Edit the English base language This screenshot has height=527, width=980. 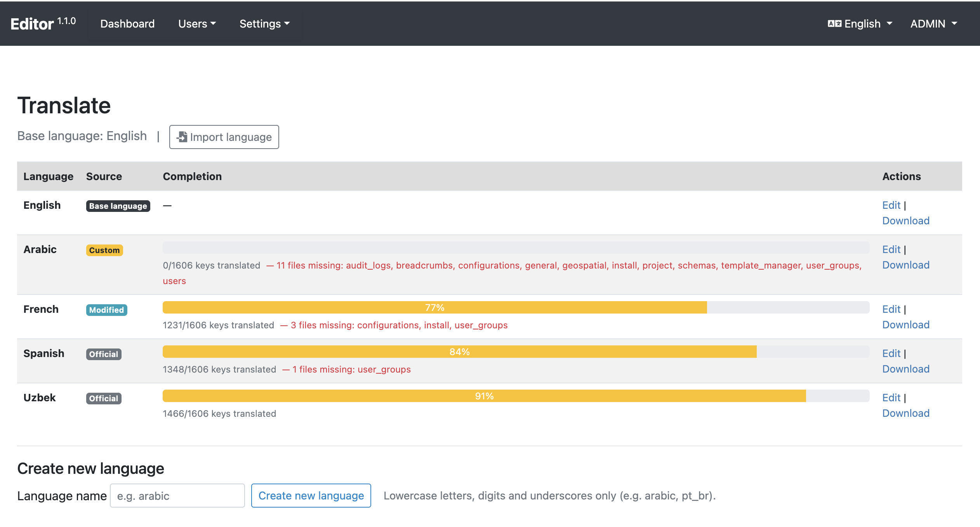pos(891,205)
